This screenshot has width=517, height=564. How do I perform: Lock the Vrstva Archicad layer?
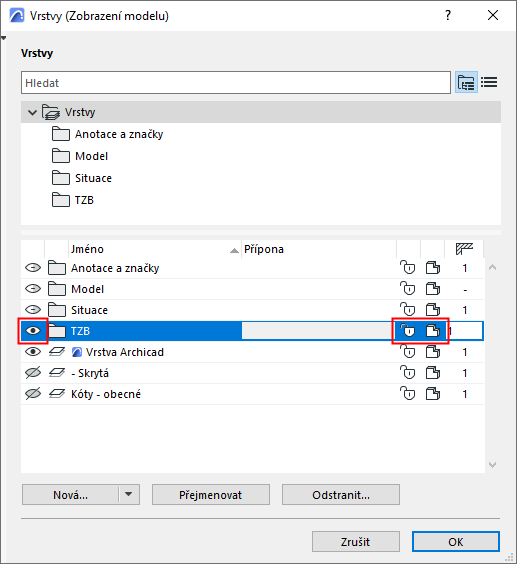[x=408, y=351]
